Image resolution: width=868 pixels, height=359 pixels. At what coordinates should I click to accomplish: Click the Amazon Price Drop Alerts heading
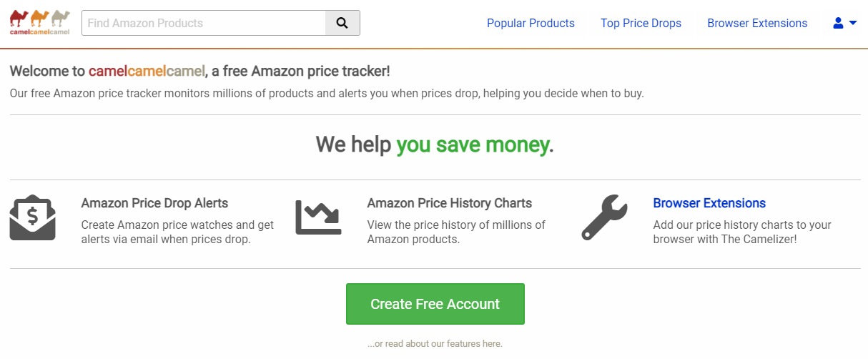[154, 203]
